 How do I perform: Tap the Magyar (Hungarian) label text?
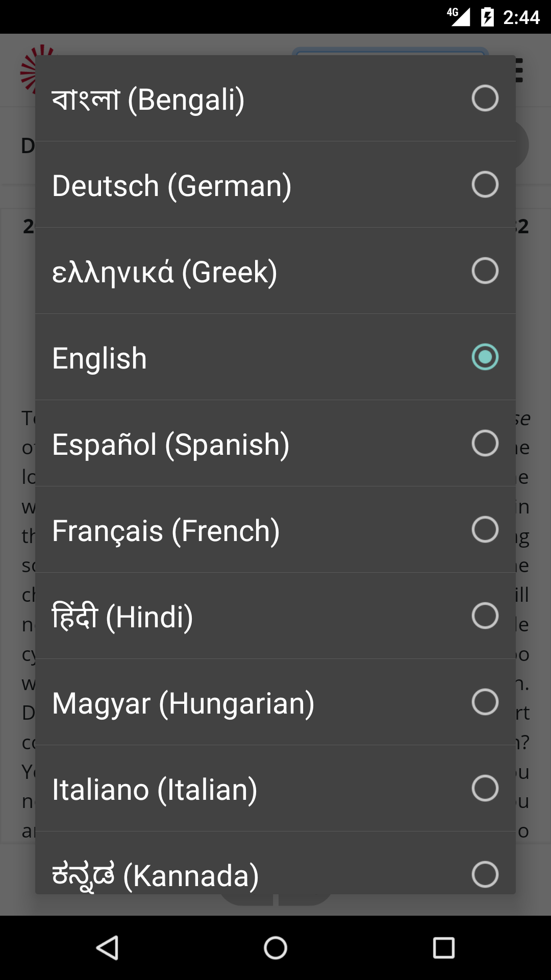(x=183, y=703)
